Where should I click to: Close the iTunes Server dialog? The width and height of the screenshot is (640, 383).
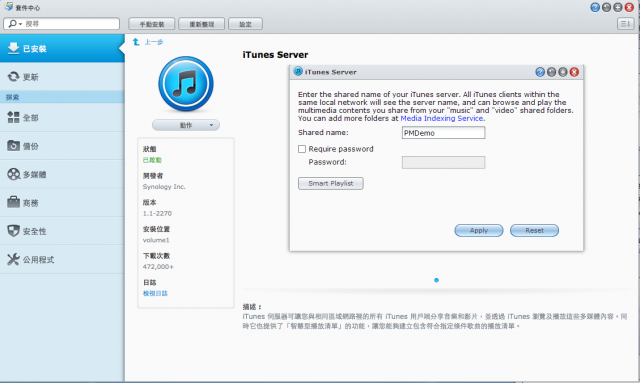(574, 72)
